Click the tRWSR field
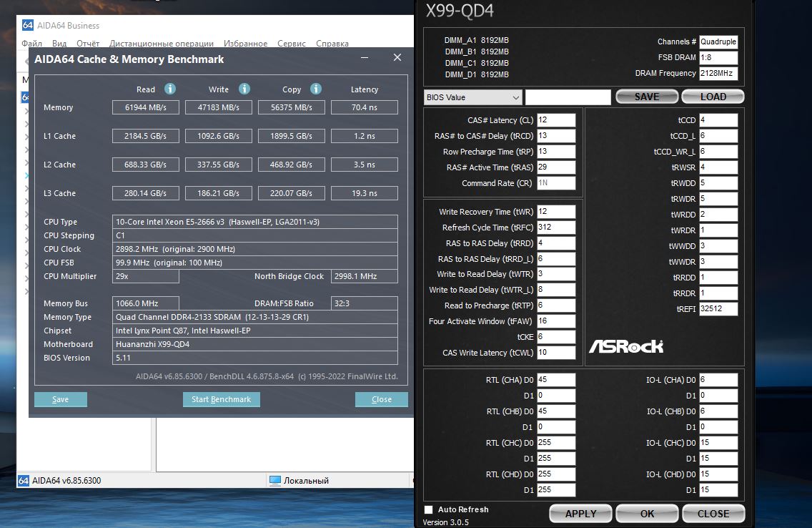Image resolution: width=812 pixels, height=528 pixels. (x=718, y=167)
